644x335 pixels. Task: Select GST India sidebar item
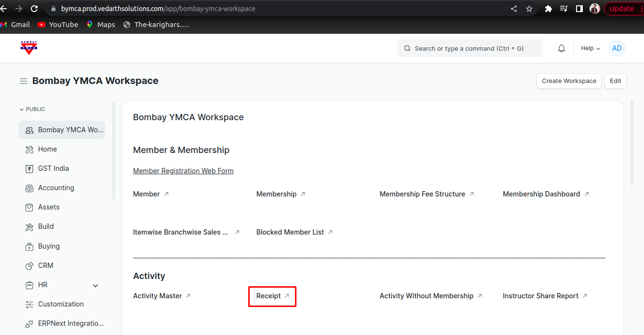pos(54,168)
